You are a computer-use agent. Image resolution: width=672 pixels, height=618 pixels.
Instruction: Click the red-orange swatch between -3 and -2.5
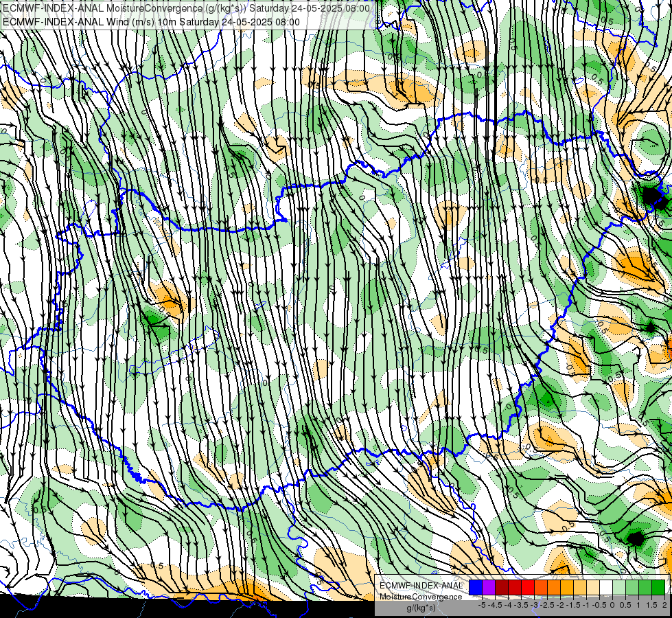point(541,587)
